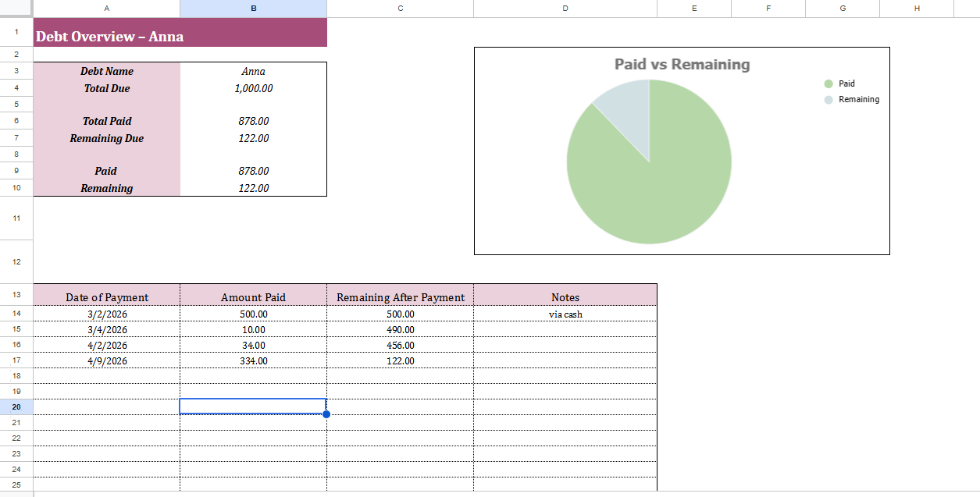Image resolution: width=980 pixels, height=497 pixels.
Task: Select the 334.00 amount paid cell
Action: point(253,361)
